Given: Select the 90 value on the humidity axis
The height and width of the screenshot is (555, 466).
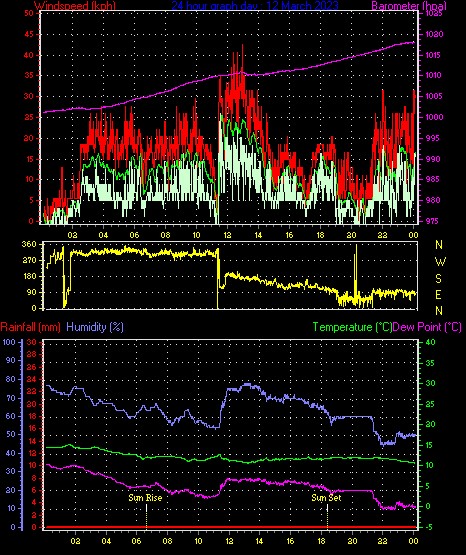Looking at the screenshot, I should click(11, 360).
